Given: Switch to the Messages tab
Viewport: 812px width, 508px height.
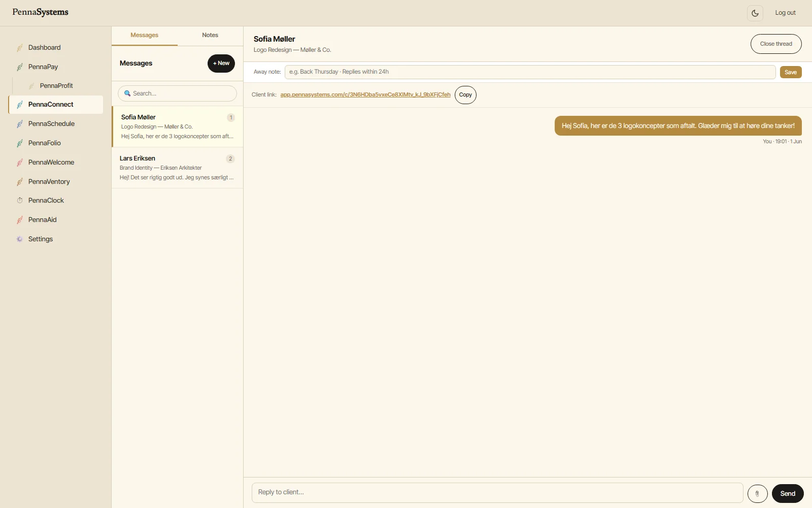Looking at the screenshot, I should 145,36.
